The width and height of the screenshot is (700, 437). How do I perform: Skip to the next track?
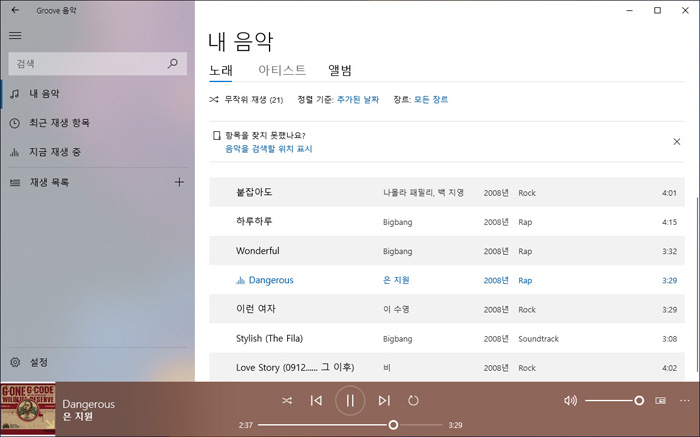click(x=384, y=401)
